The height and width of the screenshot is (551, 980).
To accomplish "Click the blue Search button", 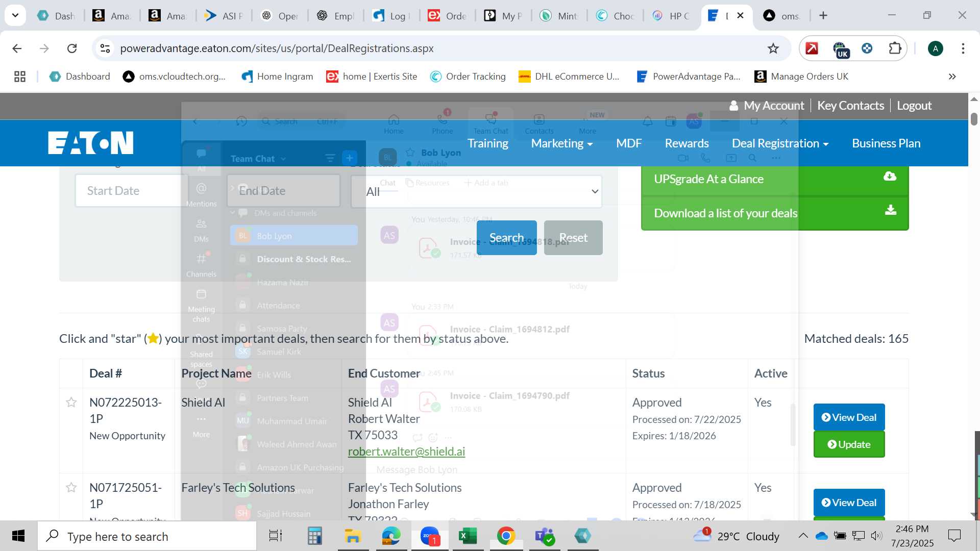I will pyautogui.click(x=506, y=238).
